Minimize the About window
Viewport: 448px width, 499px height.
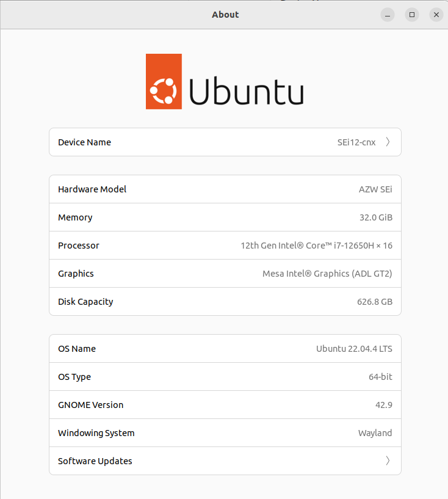(x=388, y=15)
